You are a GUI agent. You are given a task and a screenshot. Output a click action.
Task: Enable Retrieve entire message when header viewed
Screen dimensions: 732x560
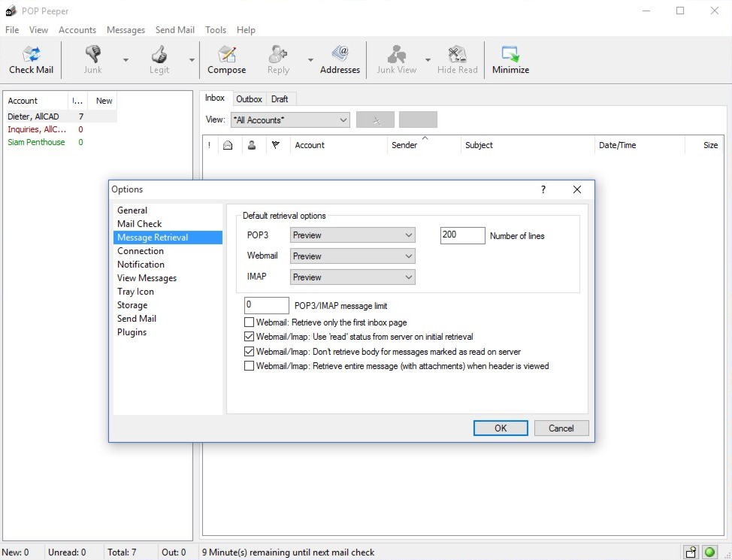[x=250, y=366]
